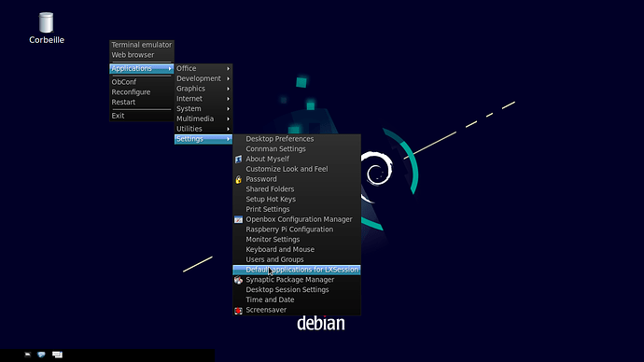Expand the Graphics submenu
The width and height of the screenshot is (644, 362).
[x=203, y=89]
